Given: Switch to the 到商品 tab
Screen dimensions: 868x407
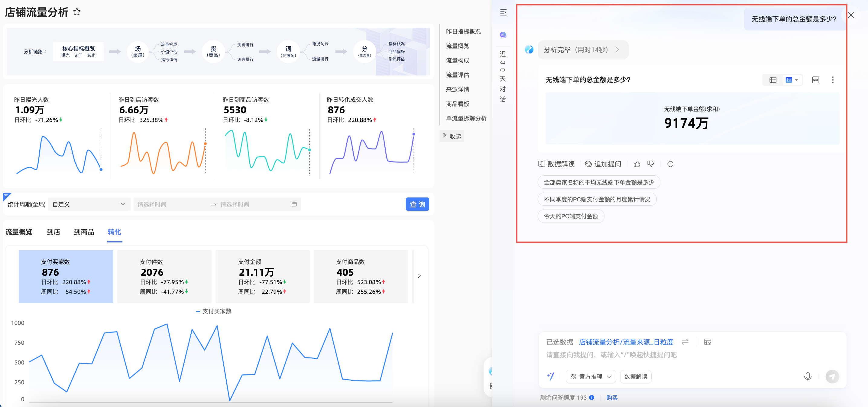Looking at the screenshot, I should pos(84,232).
